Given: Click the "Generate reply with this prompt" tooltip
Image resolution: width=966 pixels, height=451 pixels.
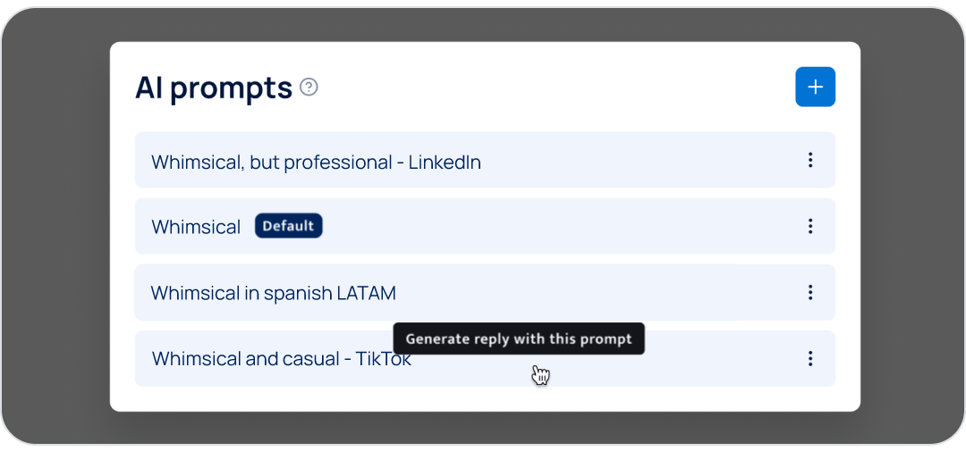Looking at the screenshot, I should [518, 339].
